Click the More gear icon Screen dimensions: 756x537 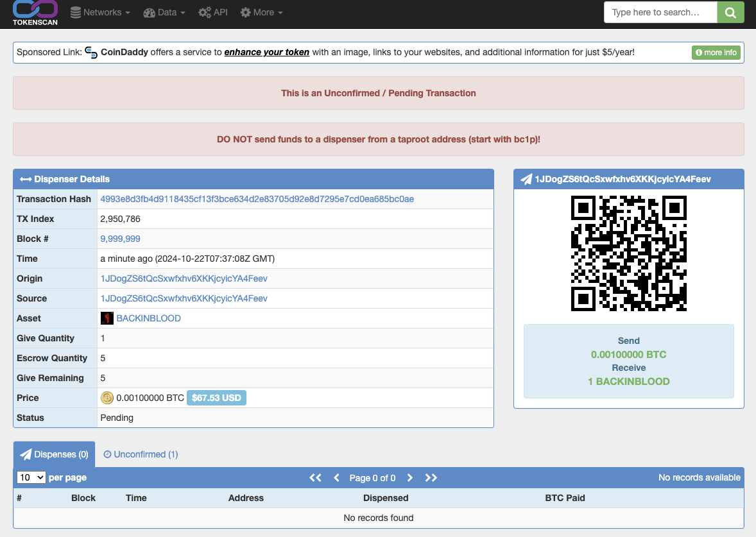[245, 13]
